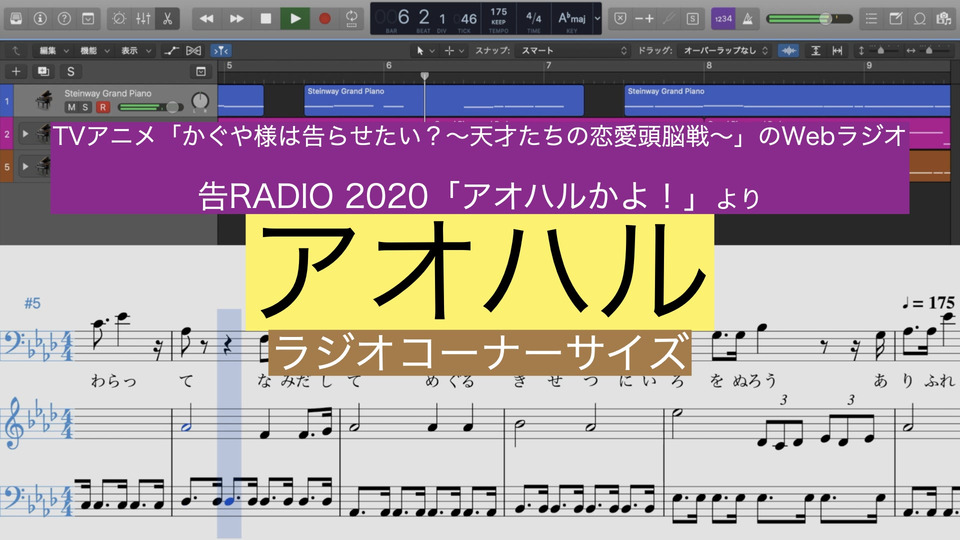Mute the Steinway Grand Piano track

point(73,107)
